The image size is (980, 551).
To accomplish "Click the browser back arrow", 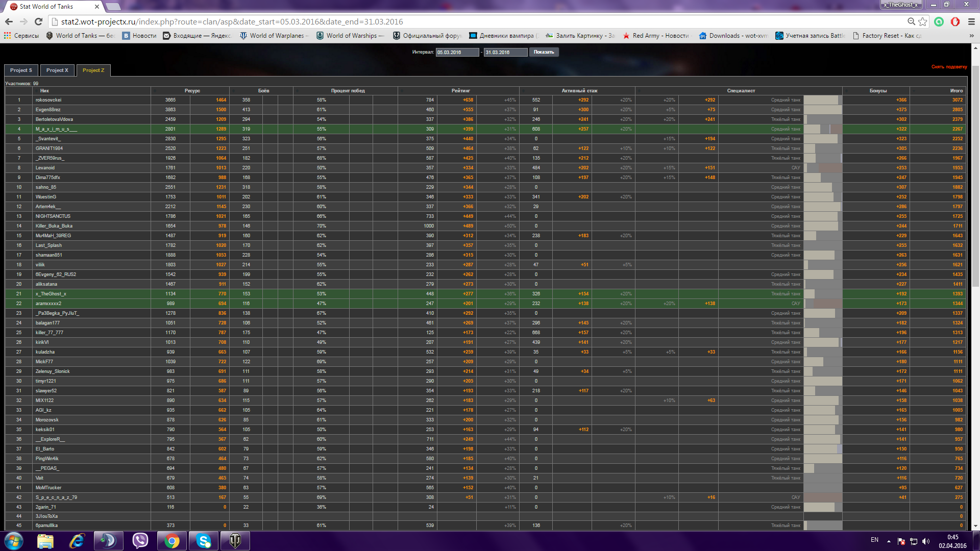I will pyautogui.click(x=9, y=21).
